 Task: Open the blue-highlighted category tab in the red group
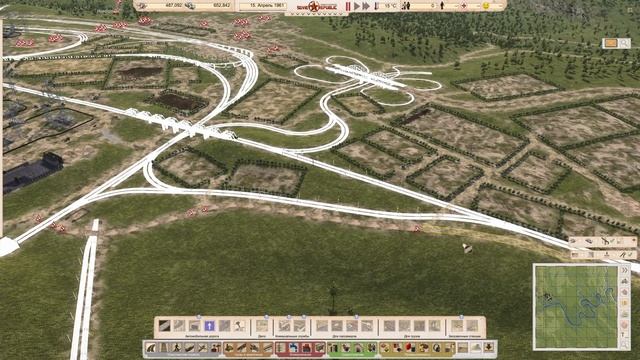[x=293, y=348]
